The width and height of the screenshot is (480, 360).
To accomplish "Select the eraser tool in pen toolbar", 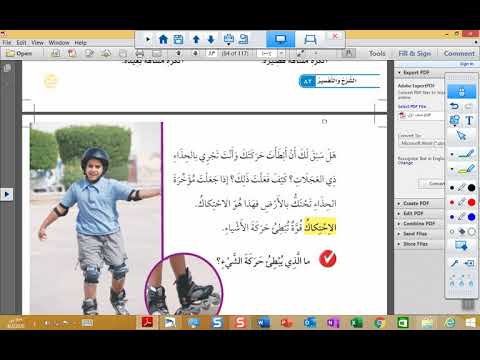I will [462, 231].
